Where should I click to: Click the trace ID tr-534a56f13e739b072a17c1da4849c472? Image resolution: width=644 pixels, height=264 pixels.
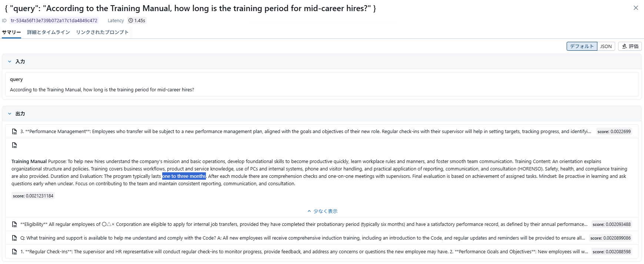[54, 21]
